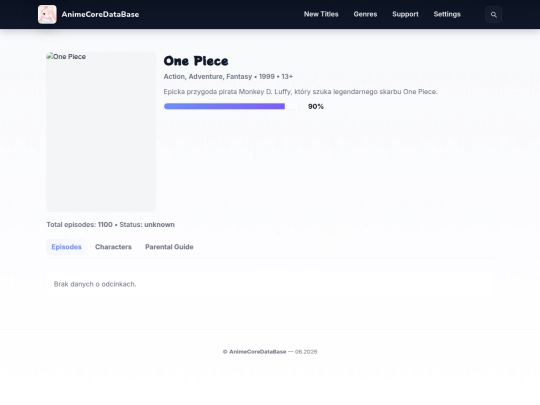Viewport: 540px width, 405px height.
Task: Click the One Piece cover image placeholder
Action: pyautogui.click(x=101, y=132)
